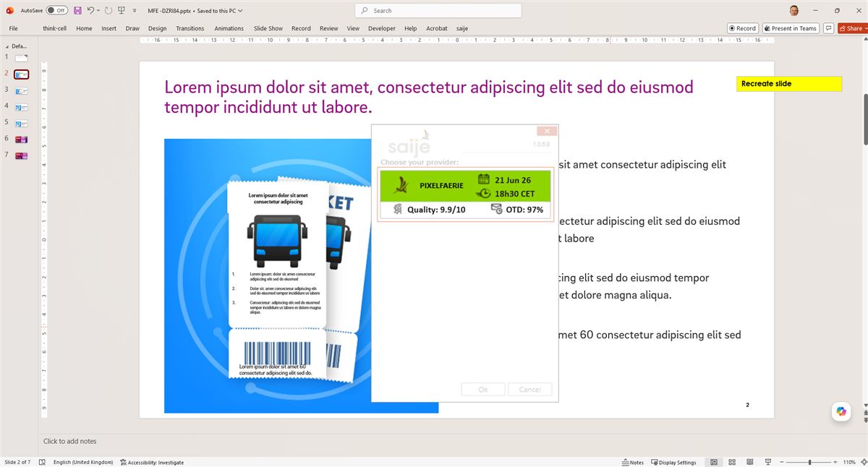868x467 pixels.
Task: Select slide 6 thumbnail
Action: pos(22,140)
